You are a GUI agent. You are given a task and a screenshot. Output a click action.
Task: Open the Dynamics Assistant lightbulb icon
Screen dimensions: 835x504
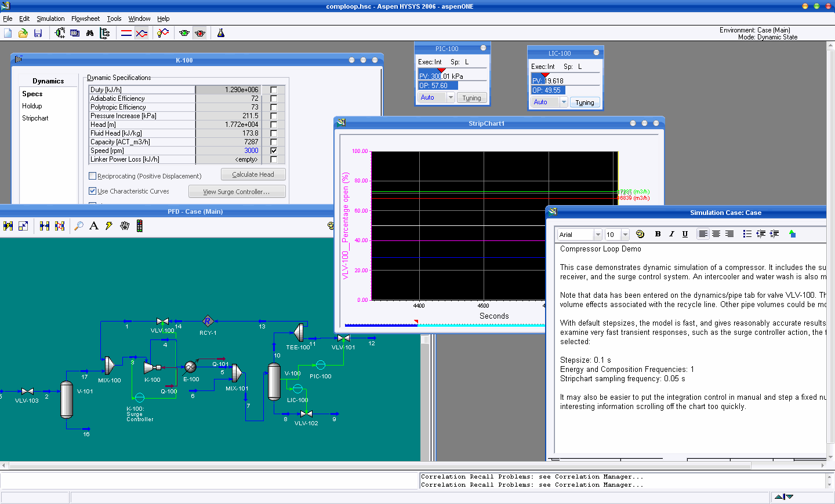click(x=163, y=33)
